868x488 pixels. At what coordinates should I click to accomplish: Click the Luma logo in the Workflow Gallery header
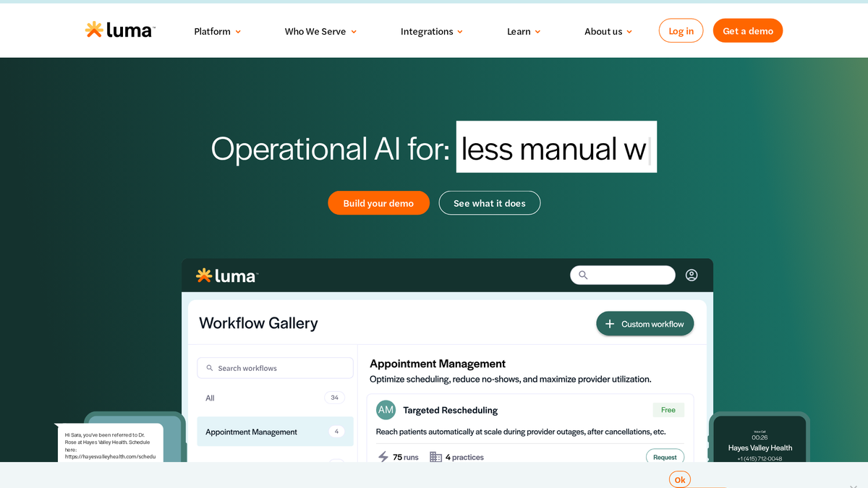[227, 275]
